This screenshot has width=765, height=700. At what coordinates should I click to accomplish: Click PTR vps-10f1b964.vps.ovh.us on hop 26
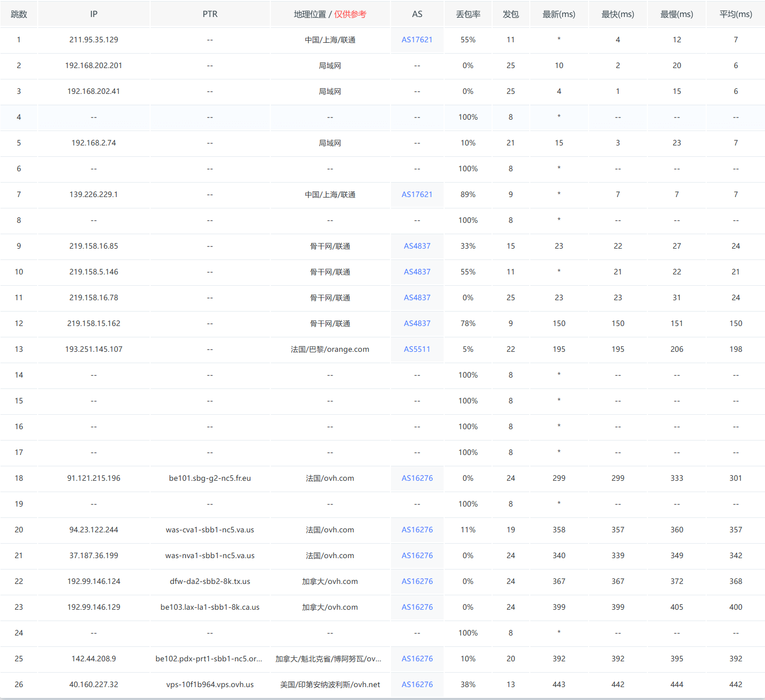210,685
